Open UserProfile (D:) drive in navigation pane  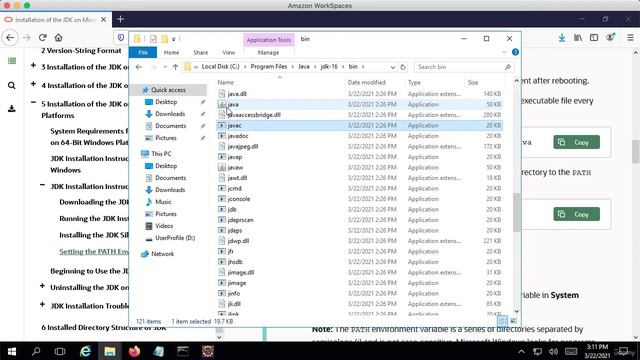pos(175,238)
